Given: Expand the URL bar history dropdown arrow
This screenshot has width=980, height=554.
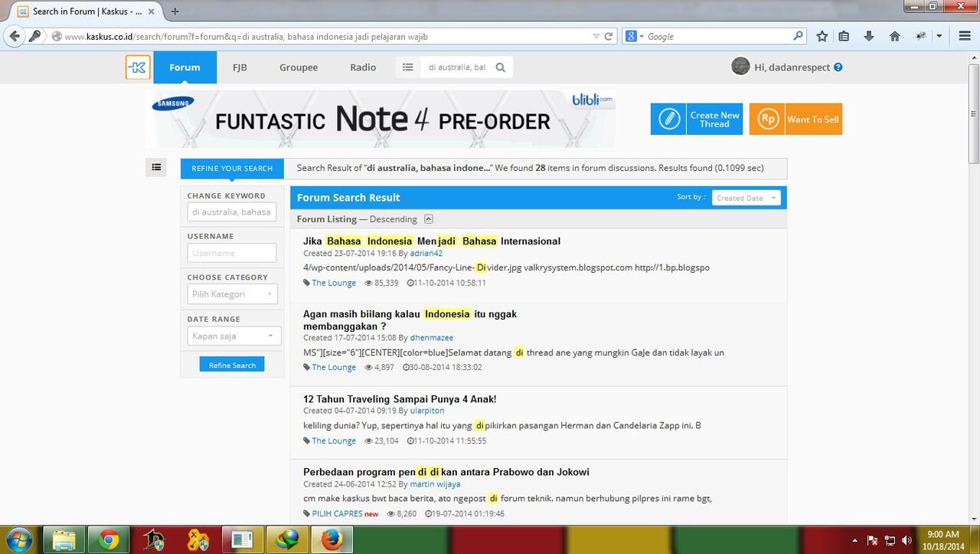Looking at the screenshot, I should point(596,36).
